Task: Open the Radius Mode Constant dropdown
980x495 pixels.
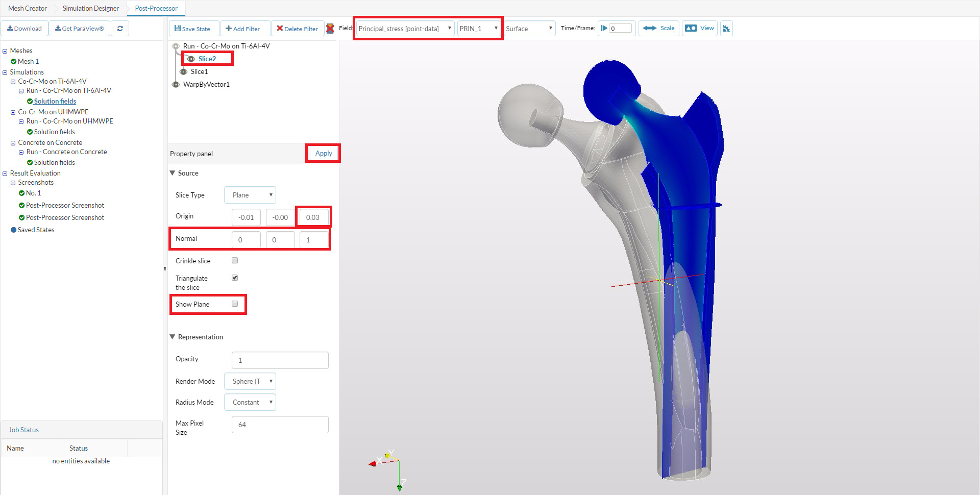Action: tap(250, 402)
